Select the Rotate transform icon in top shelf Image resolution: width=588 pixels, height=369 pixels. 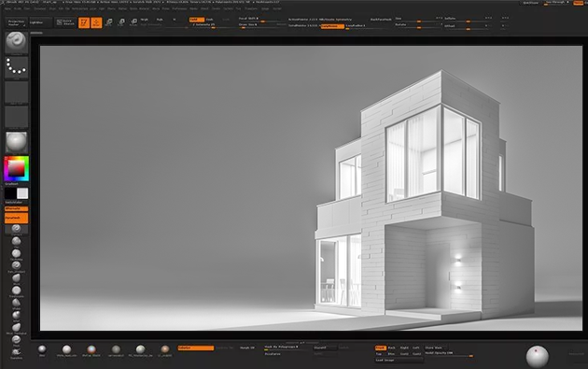[133, 22]
